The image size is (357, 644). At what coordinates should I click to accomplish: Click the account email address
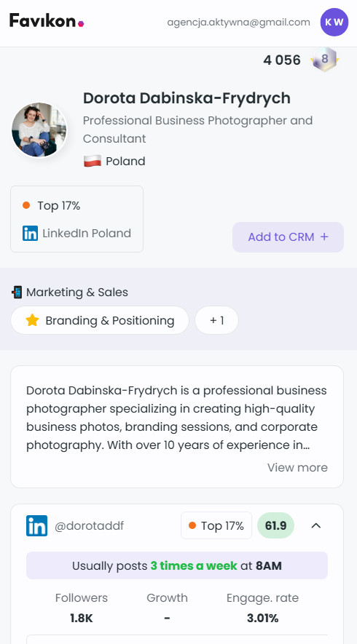click(238, 22)
